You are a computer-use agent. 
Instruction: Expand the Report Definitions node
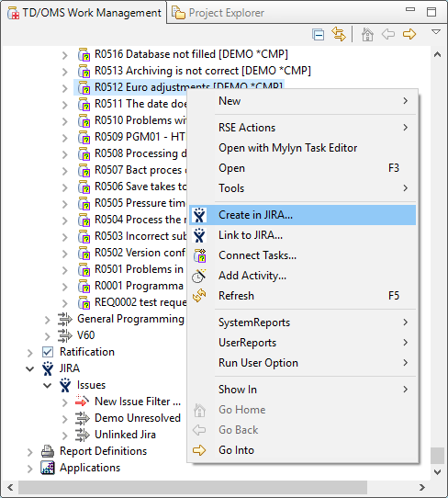click(x=29, y=452)
